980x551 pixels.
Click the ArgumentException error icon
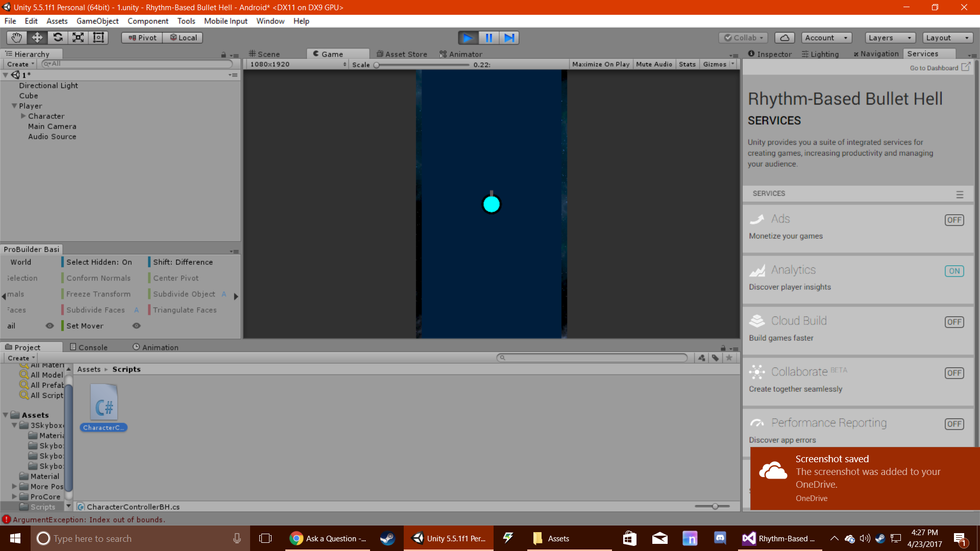coord(6,519)
